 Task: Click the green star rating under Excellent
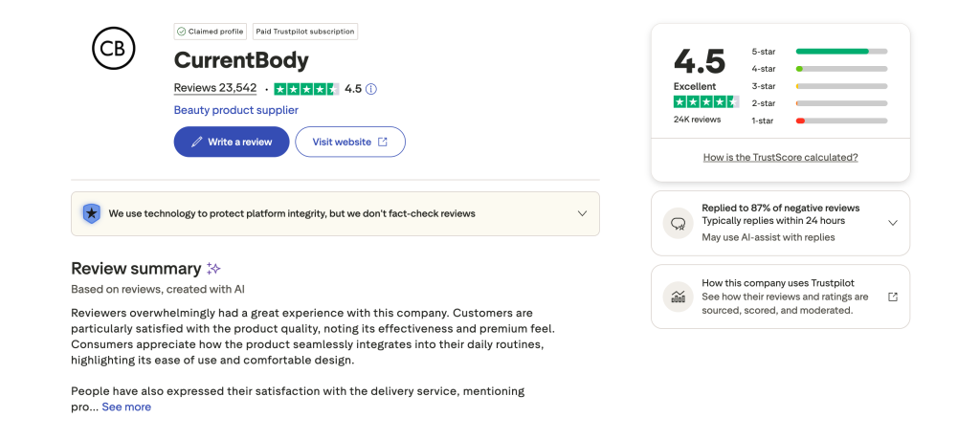[699, 101]
